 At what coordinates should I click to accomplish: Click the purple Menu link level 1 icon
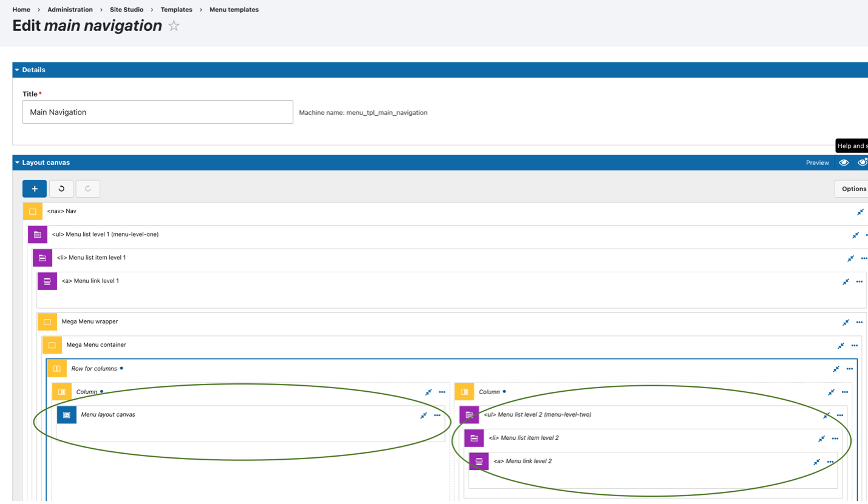(x=47, y=281)
